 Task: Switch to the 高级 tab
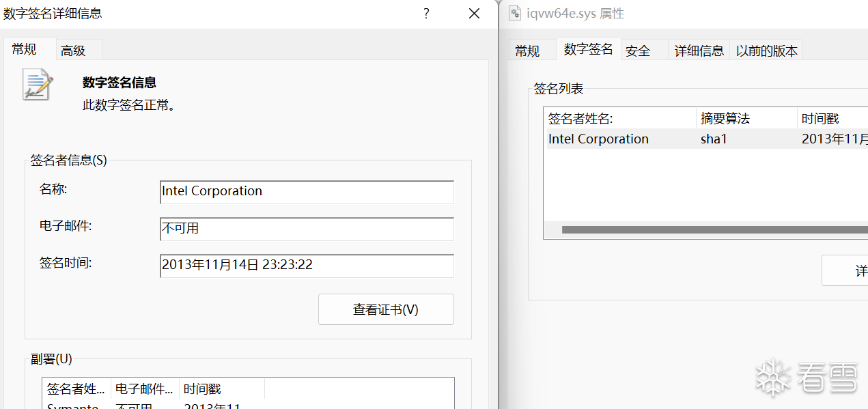(74, 51)
